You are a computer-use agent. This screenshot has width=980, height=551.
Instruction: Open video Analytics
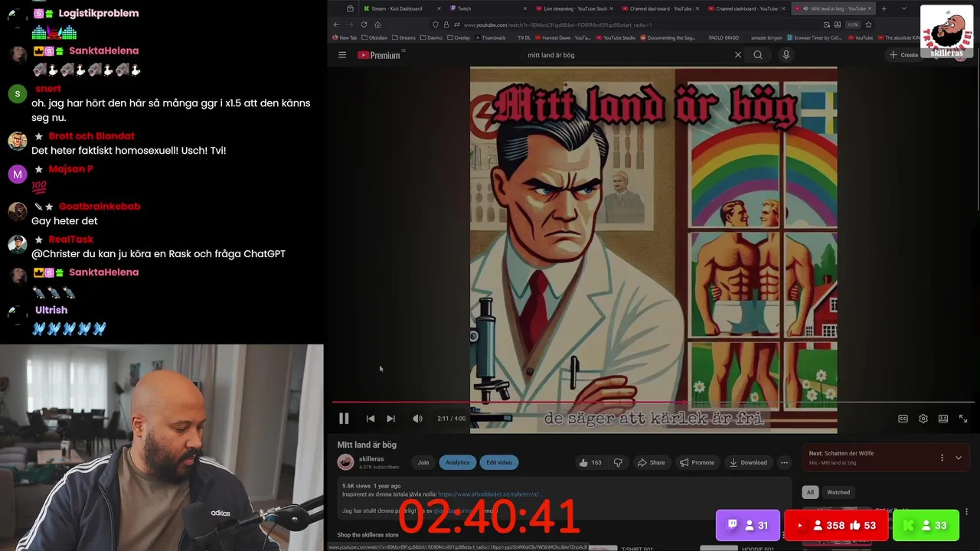pyautogui.click(x=457, y=462)
